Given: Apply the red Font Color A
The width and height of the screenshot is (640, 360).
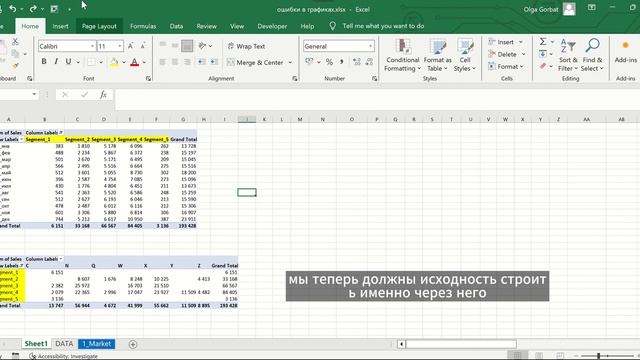Looking at the screenshot, I should [x=134, y=62].
